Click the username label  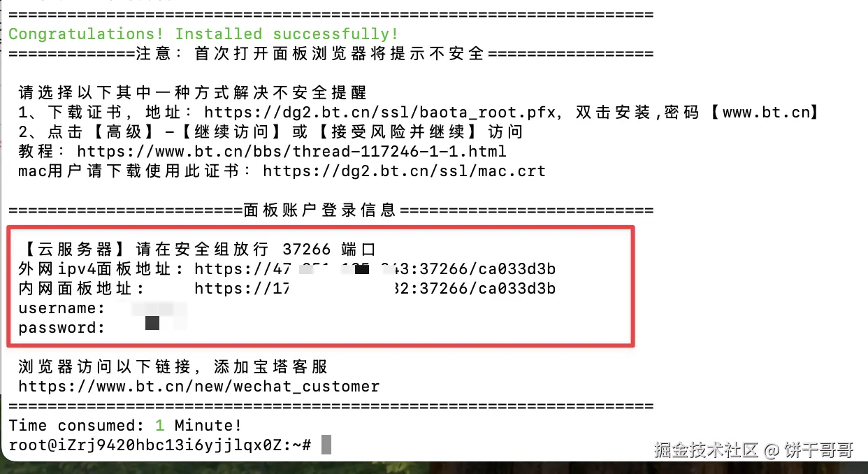[62, 308]
